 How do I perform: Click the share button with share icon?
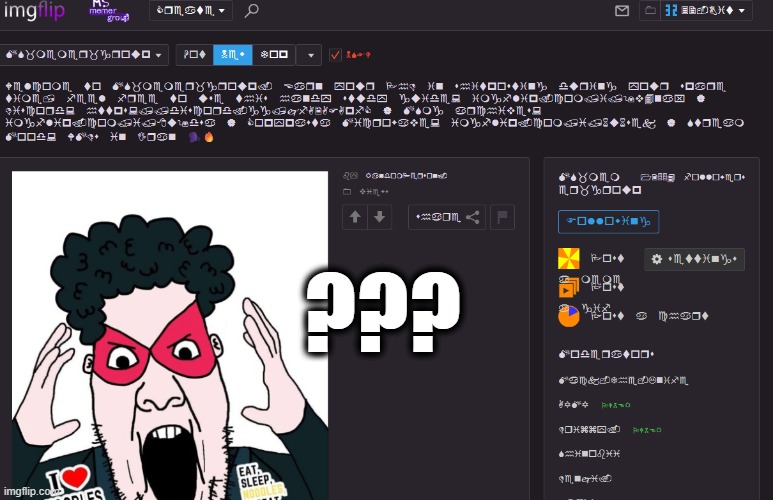click(x=447, y=217)
